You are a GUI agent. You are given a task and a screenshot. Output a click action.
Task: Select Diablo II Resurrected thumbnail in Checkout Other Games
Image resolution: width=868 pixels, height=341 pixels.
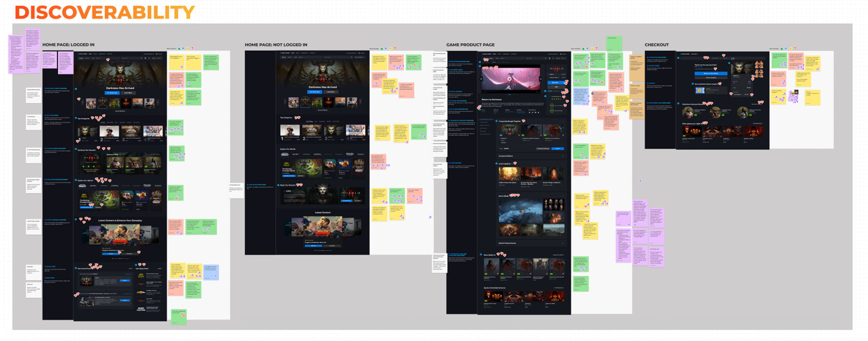[x=692, y=131]
